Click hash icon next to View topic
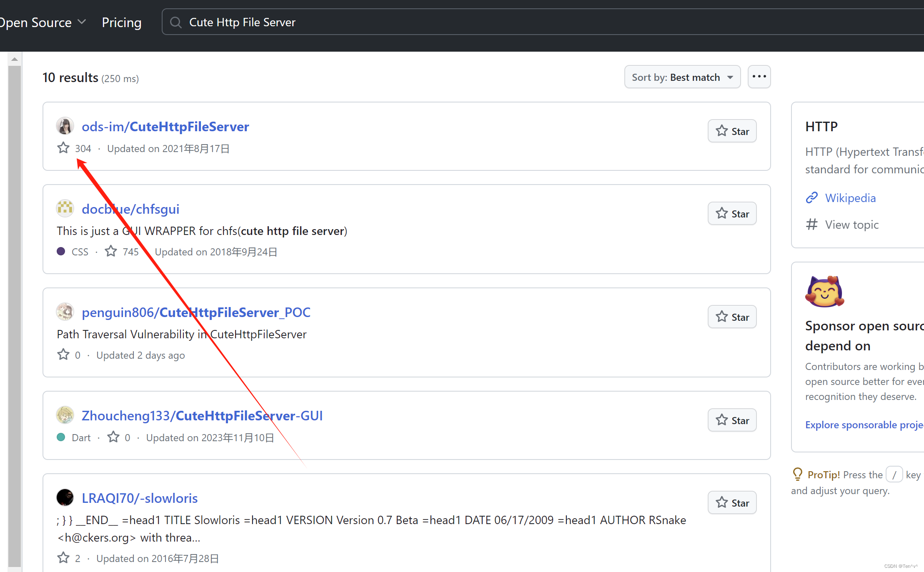This screenshot has height=572, width=924. click(x=812, y=224)
